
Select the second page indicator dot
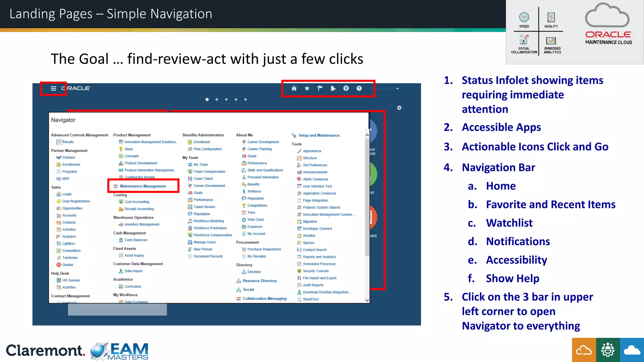217,99
